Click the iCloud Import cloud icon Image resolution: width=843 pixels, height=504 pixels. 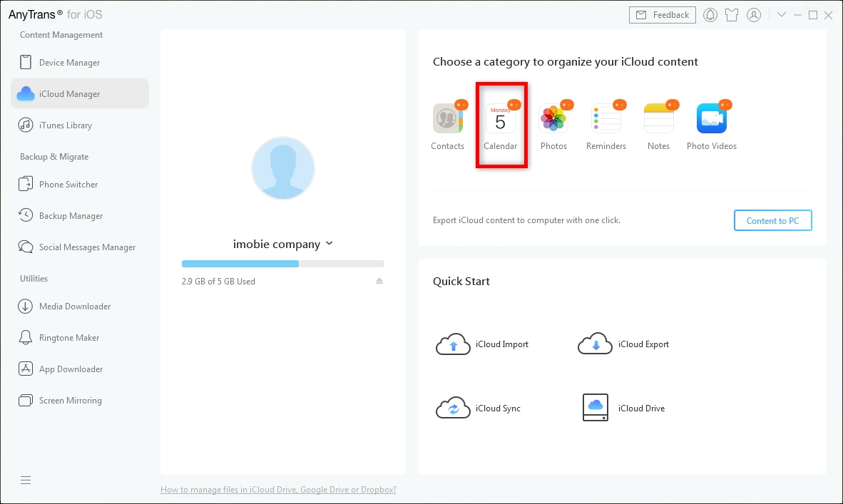(x=453, y=344)
